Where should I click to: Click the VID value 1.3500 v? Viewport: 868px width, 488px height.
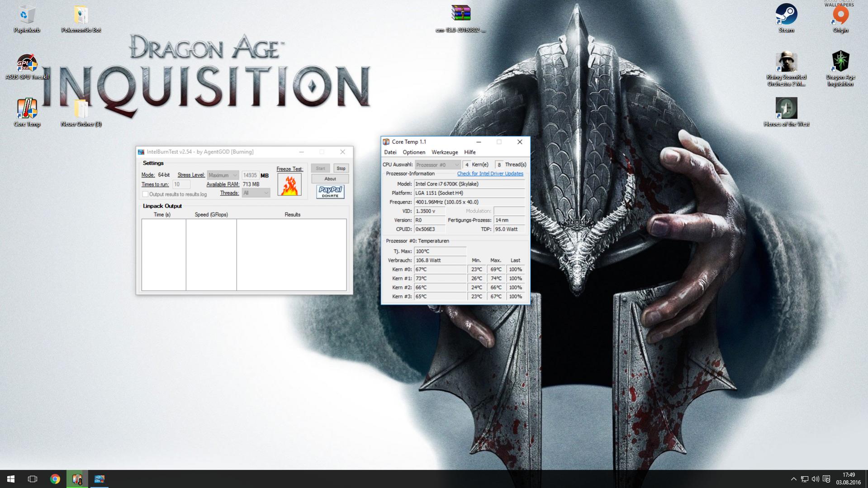[430, 211]
